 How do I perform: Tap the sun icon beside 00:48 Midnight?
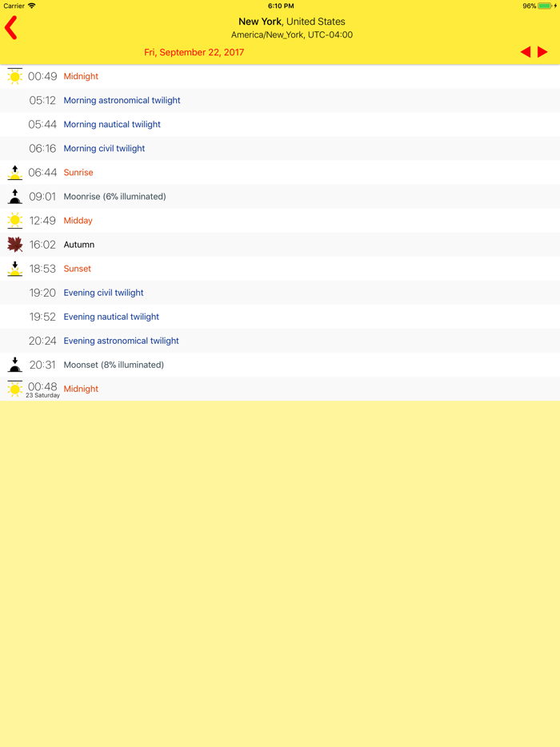click(14, 389)
